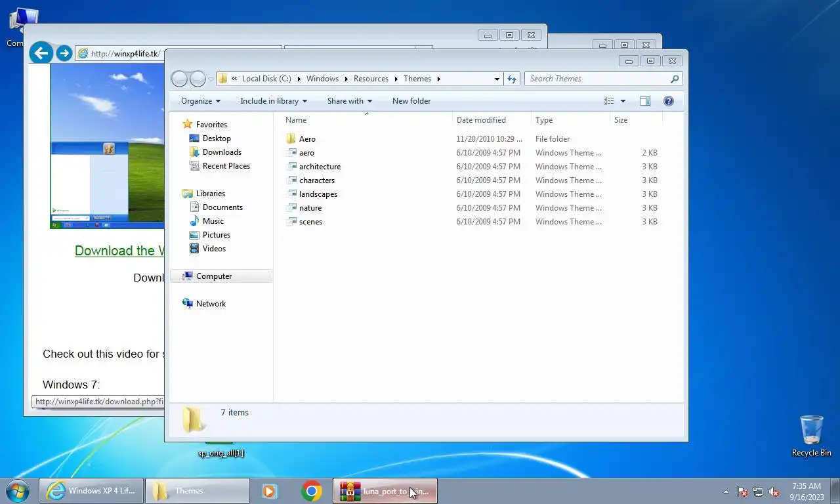Open the Recycle Bin
Viewport: 840px width, 504px height.
[811, 436]
